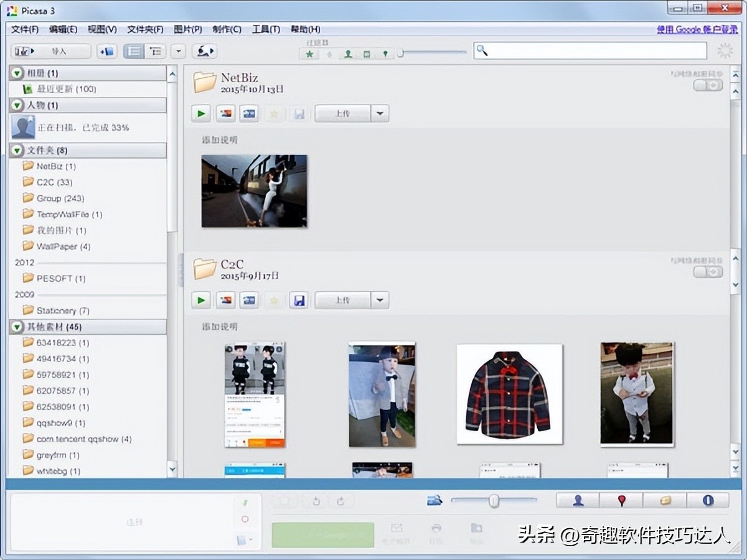Save edits to disk in C2C folder
Viewport: 747px width, 560px height.
[x=299, y=301]
